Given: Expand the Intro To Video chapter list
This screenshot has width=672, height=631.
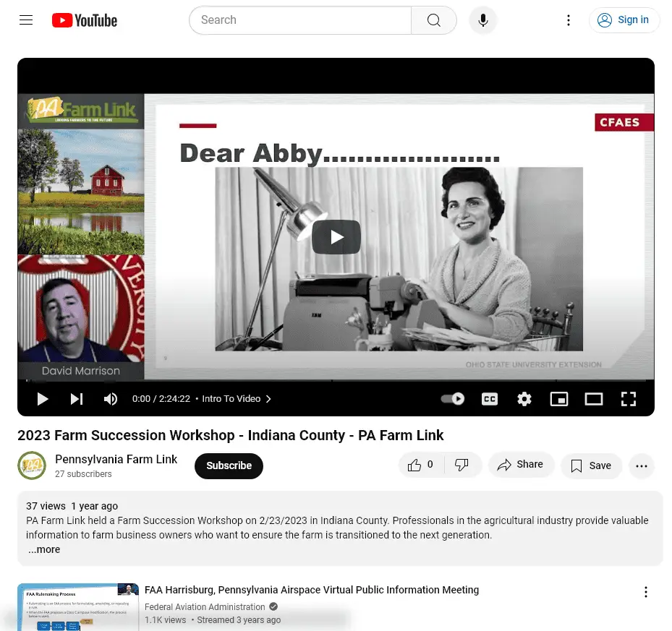Looking at the screenshot, I should [x=237, y=399].
